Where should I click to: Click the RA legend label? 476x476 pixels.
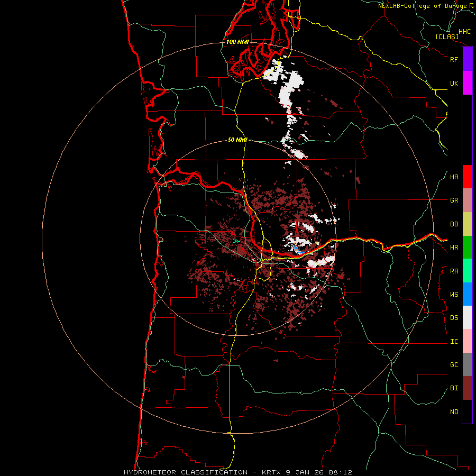coord(454,271)
